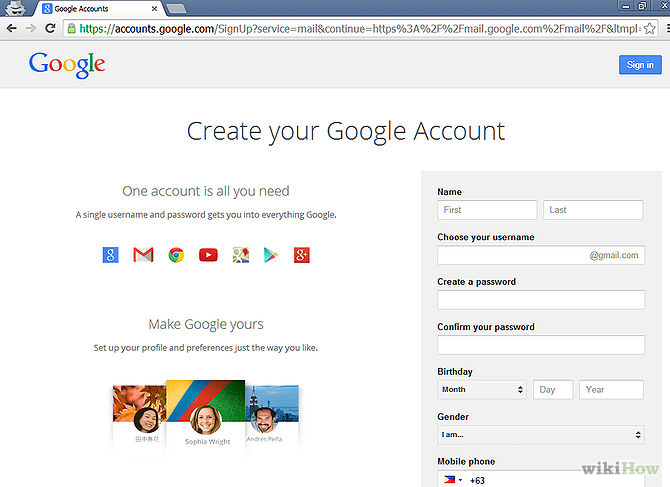
Task: Click the First name input field
Action: [x=487, y=210]
